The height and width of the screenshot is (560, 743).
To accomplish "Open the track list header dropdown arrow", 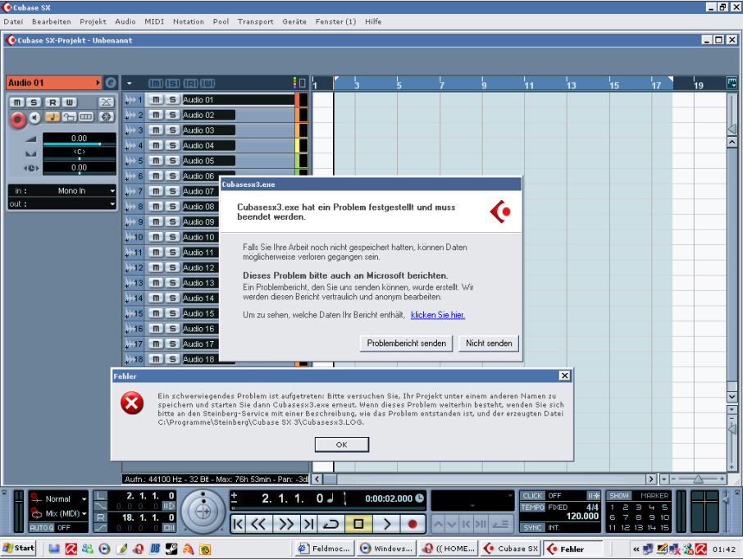I will [x=130, y=84].
